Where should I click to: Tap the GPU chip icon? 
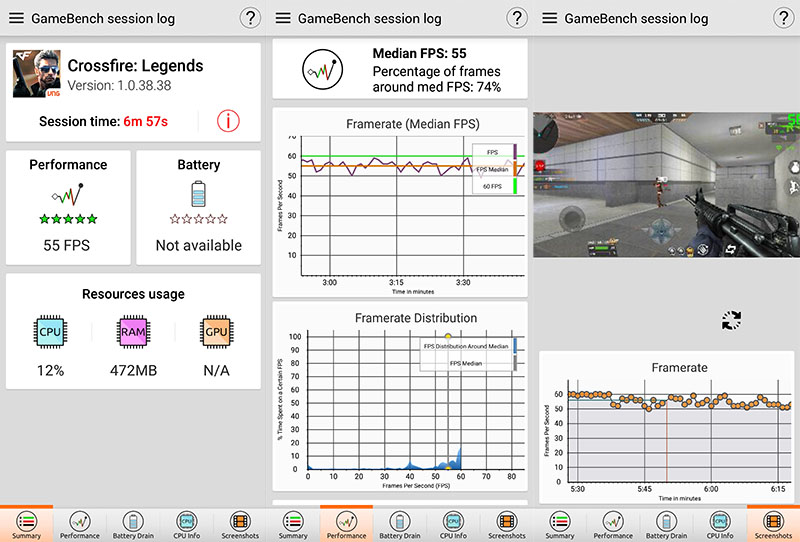[216, 332]
